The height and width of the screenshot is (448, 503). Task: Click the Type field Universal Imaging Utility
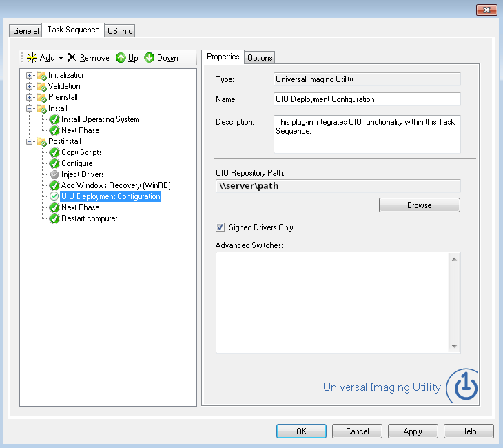coord(367,79)
